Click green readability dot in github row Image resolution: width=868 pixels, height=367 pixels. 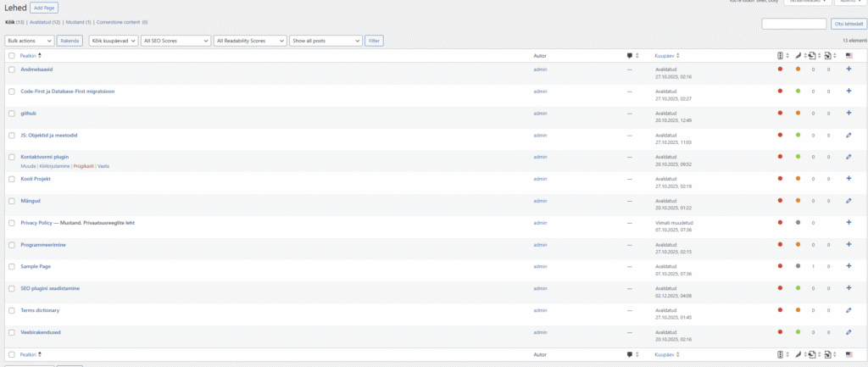[798, 113]
